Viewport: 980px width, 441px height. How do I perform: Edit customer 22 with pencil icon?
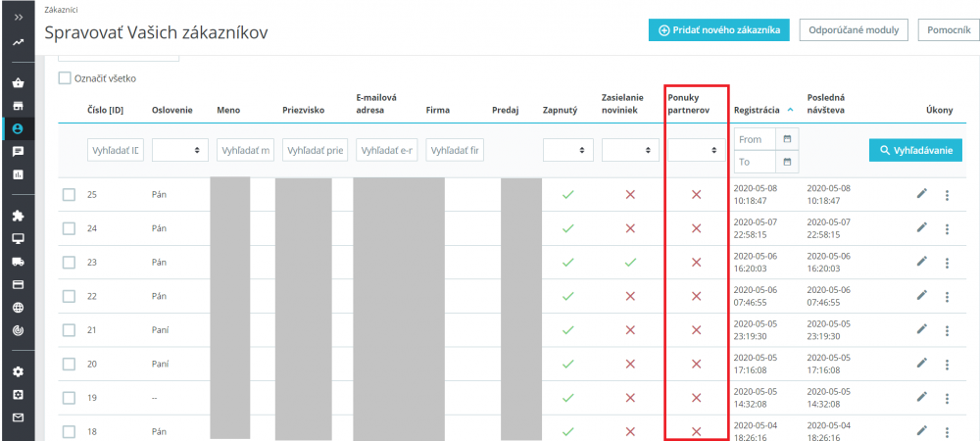pyautogui.click(x=922, y=295)
